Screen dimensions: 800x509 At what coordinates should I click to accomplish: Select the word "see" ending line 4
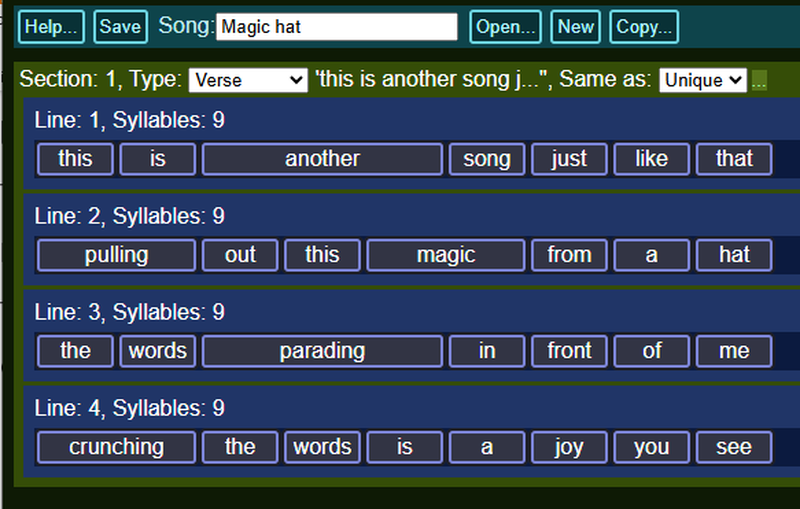click(x=734, y=447)
